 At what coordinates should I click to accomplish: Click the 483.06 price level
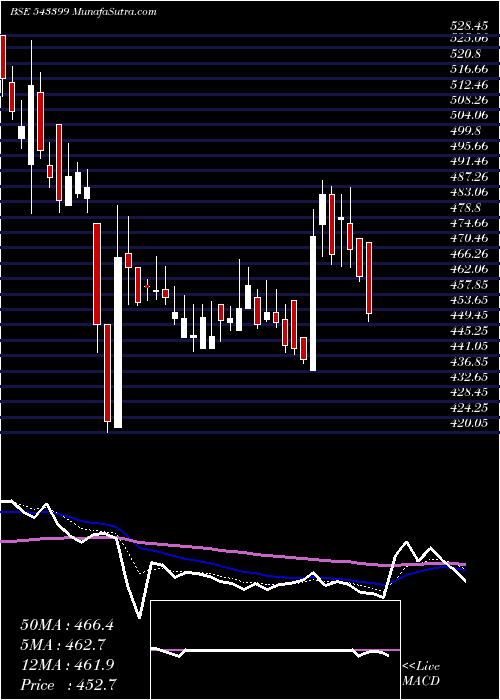coord(468,192)
